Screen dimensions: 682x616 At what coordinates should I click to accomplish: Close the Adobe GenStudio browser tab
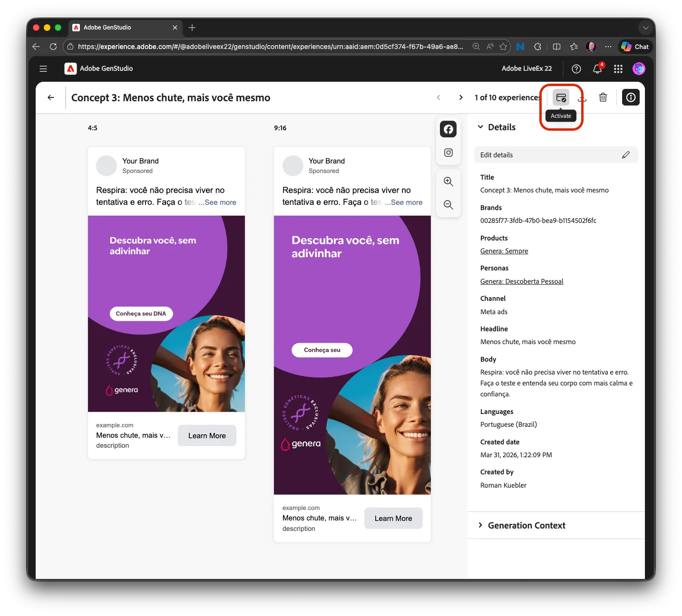tap(175, 28)
